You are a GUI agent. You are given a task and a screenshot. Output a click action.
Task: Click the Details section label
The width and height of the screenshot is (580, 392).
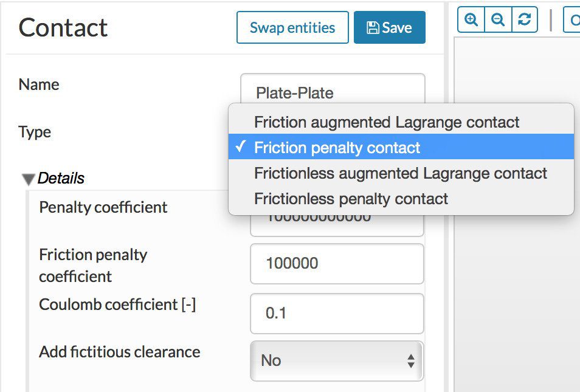coord(61,179)
